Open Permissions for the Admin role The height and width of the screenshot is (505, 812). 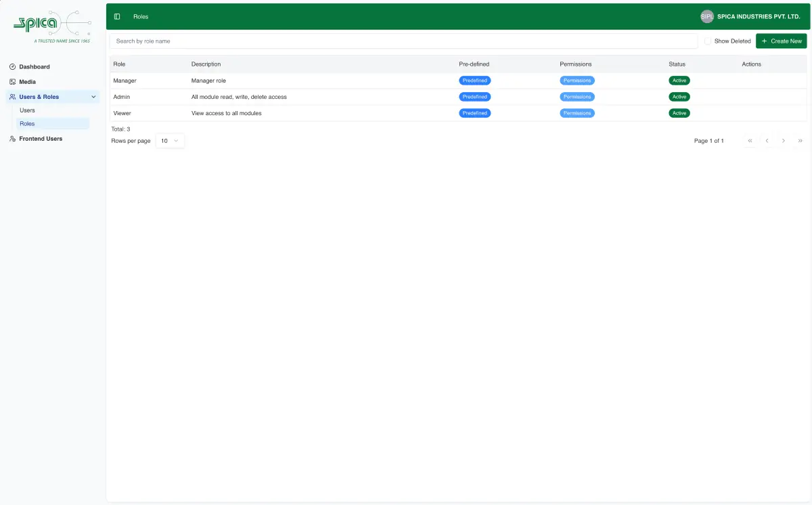[577, 97]
